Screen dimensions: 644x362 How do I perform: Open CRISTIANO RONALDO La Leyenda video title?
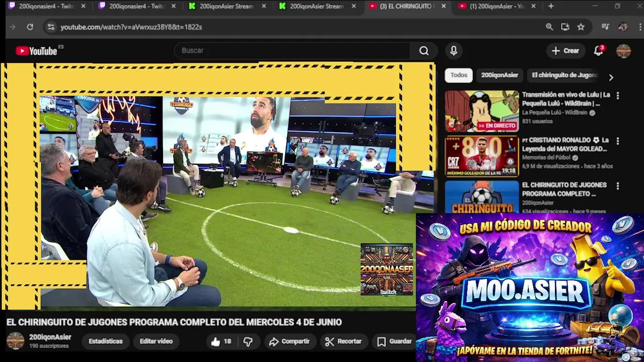tap(566, 144)
